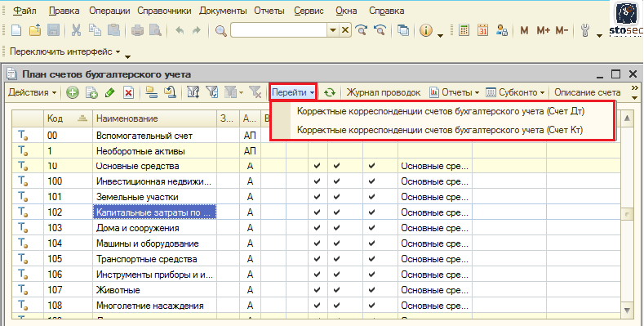Click the Paste clipboard icon
Image resolution: width=644 pixels, height=326 pixels.
pos(113,30)
